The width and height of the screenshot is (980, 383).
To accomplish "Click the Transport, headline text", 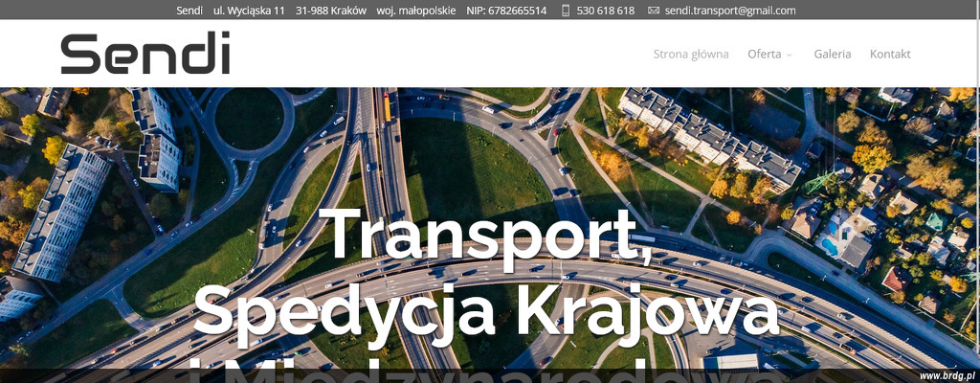I will coord(489,235).
